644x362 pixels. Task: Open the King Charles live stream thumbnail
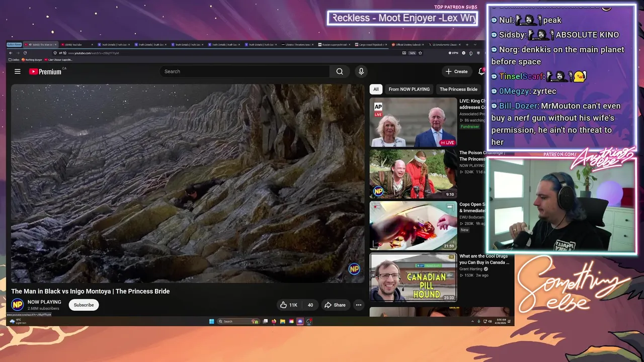coord(413,122)
